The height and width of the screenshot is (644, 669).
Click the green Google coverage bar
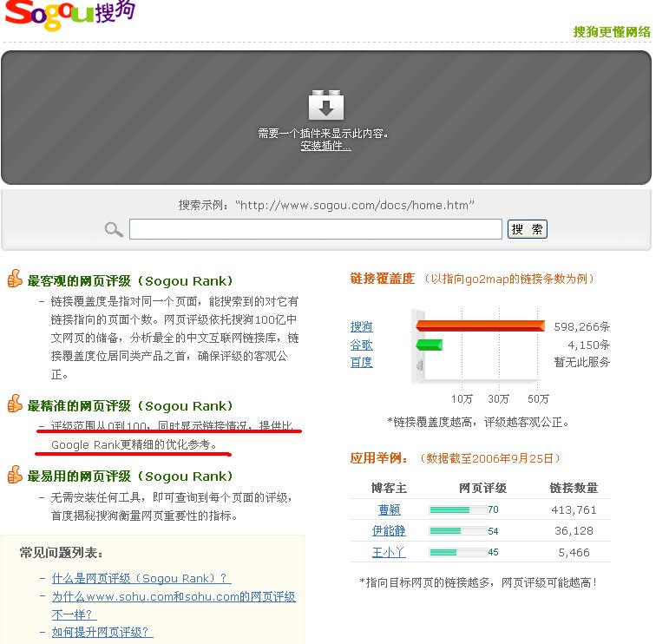click(x=430, y=345)
